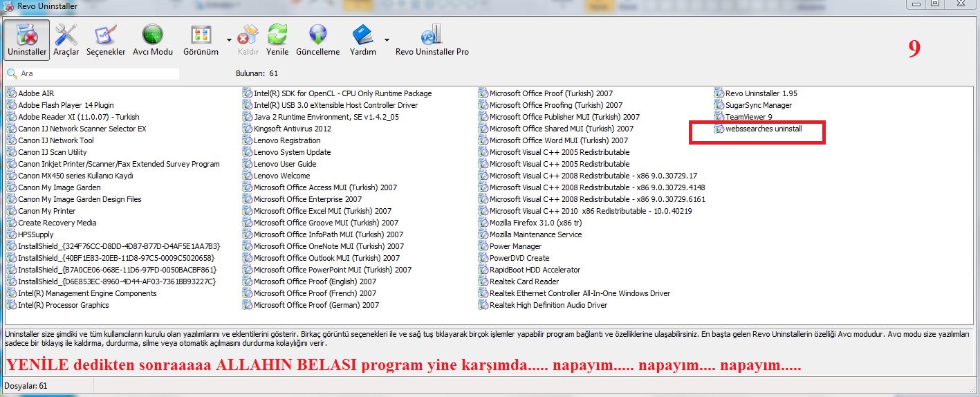Select Canon MX450 series Kullanıcı Kaydı

click(x=71, y=176)
